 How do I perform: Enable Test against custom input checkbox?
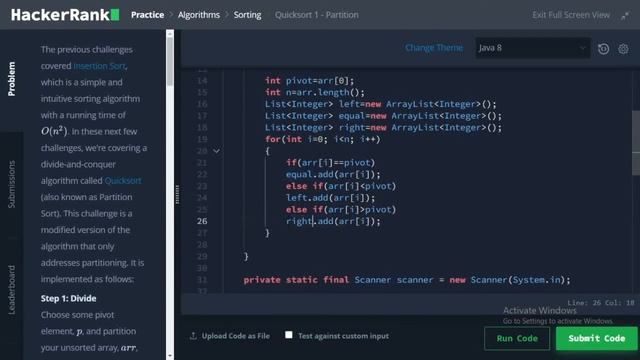point(289,335)
